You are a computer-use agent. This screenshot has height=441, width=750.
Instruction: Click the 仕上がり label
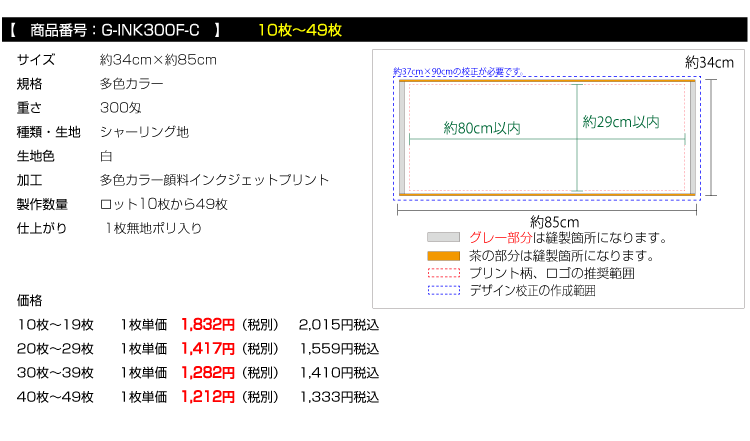[42, 228]
